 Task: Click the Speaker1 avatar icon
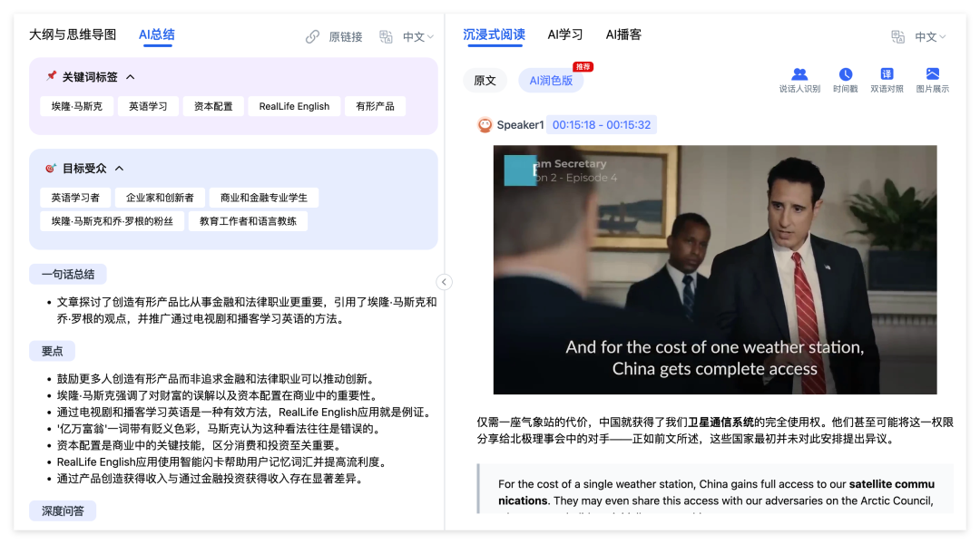pyautogui.click(x=485, y=125)
